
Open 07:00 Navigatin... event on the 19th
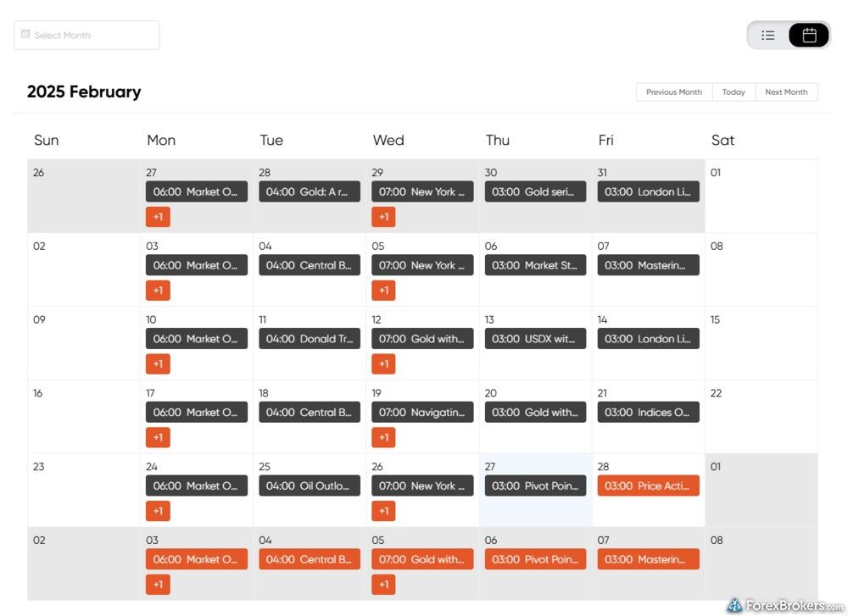[x=422, y=412]
